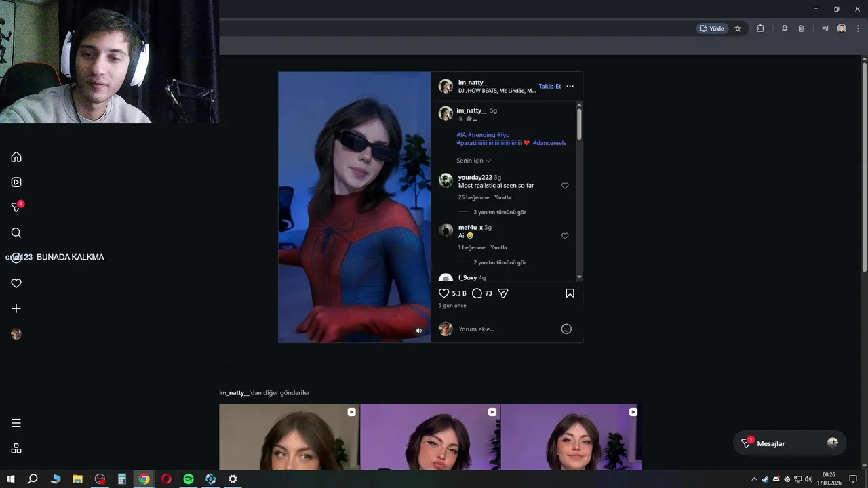The width and height of the screenshot is (868, 488).
Task: Open mef4u_x's profile from comment
Action: click(471, 228)
